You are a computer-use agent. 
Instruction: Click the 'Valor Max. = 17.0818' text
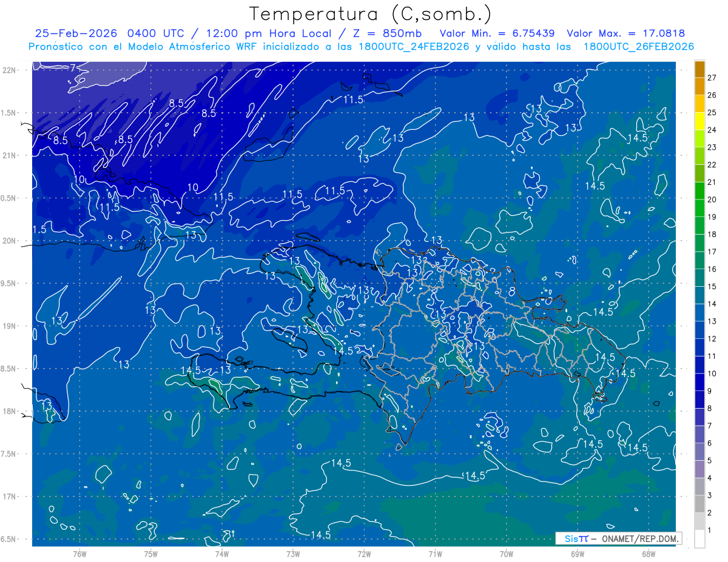point(625,33)
